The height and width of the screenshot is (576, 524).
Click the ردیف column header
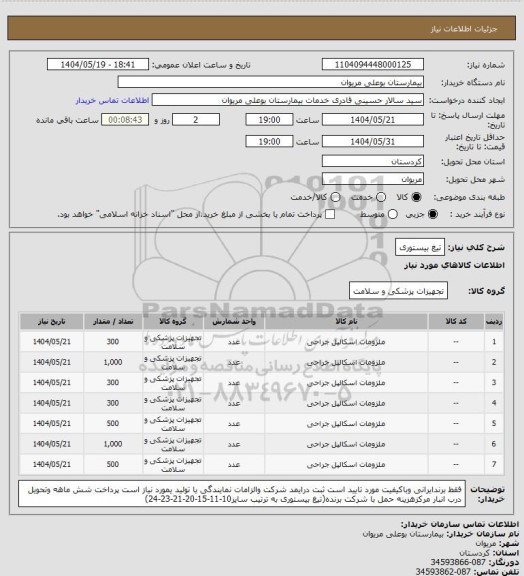tap(494, 321)
